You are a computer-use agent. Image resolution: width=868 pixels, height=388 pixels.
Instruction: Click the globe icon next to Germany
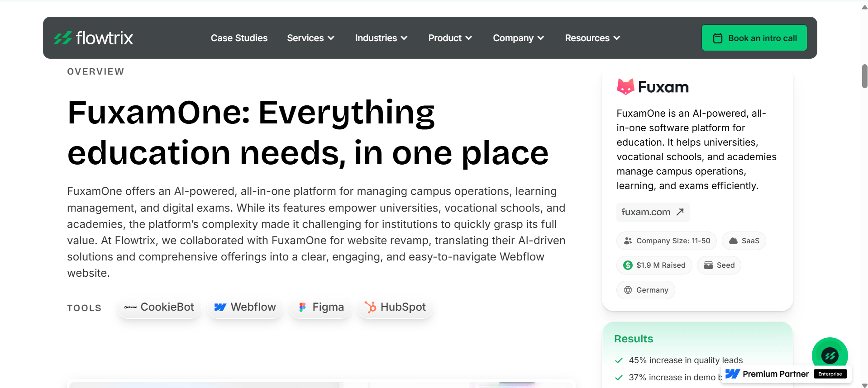point(628,290)
